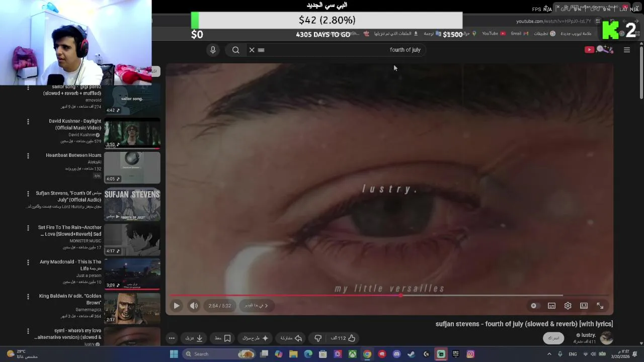This screenshot has width=644, height=362.
Task: Click the taskbar Search box
Action: (218, 354)
